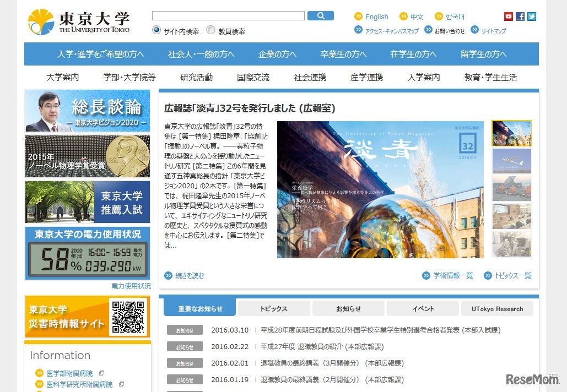This screenshot has width=567, height=392.
Task: Open 留学生の方へ menu
Action: (483, 54)
